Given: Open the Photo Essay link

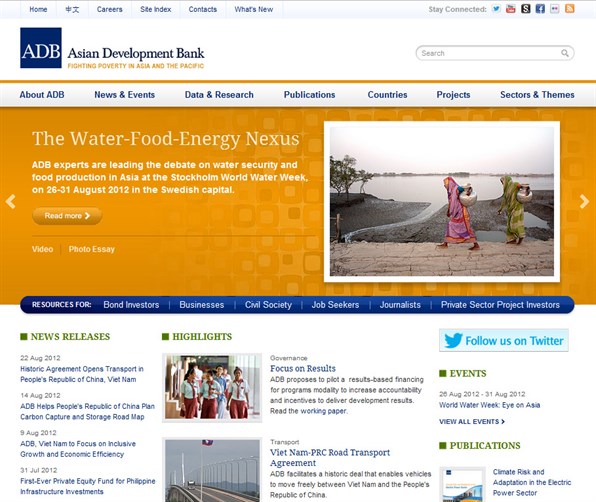Looking at the screenshot, I should coord(92,249).
